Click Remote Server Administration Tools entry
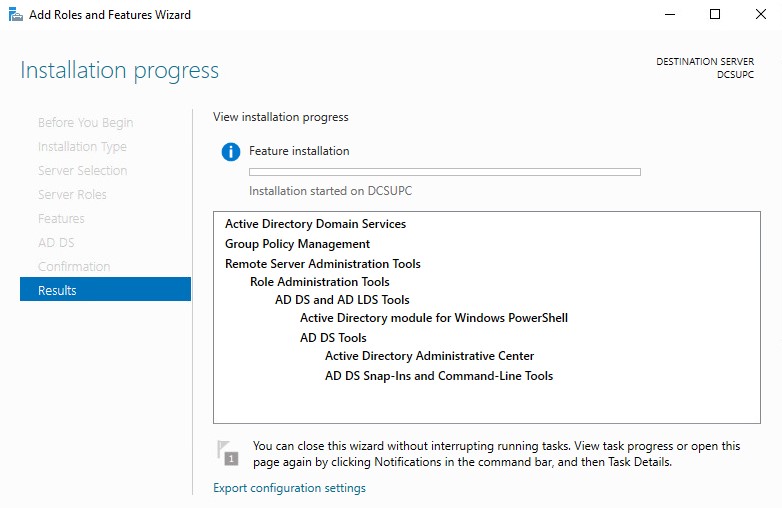The height and width of the screenshot is (508, 782). point(323,264)
